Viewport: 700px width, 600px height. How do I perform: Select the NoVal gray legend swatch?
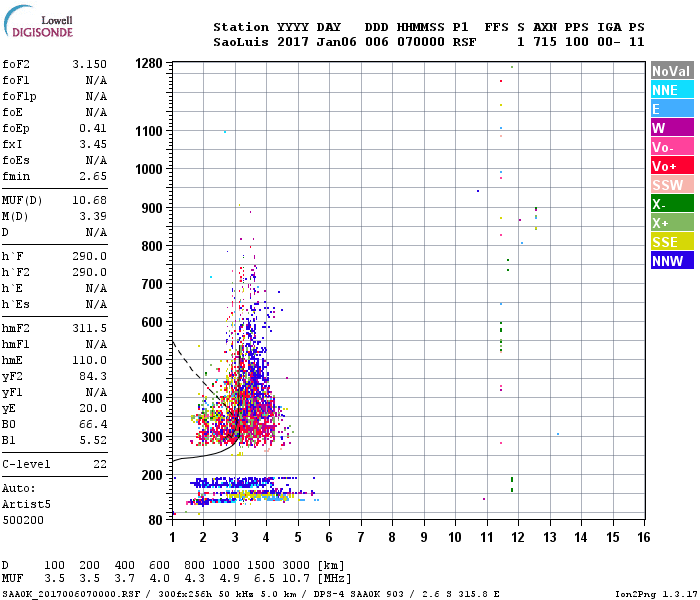[x=672, y=71]
